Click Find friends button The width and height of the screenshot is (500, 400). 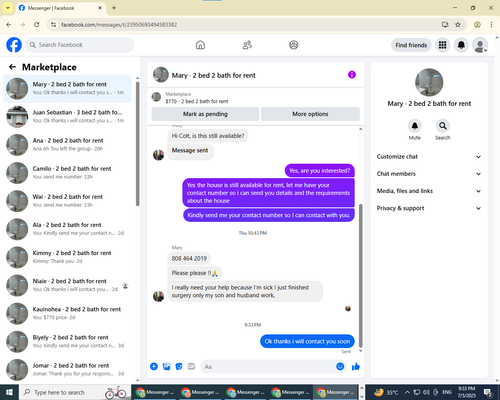(x=411, y=45)
